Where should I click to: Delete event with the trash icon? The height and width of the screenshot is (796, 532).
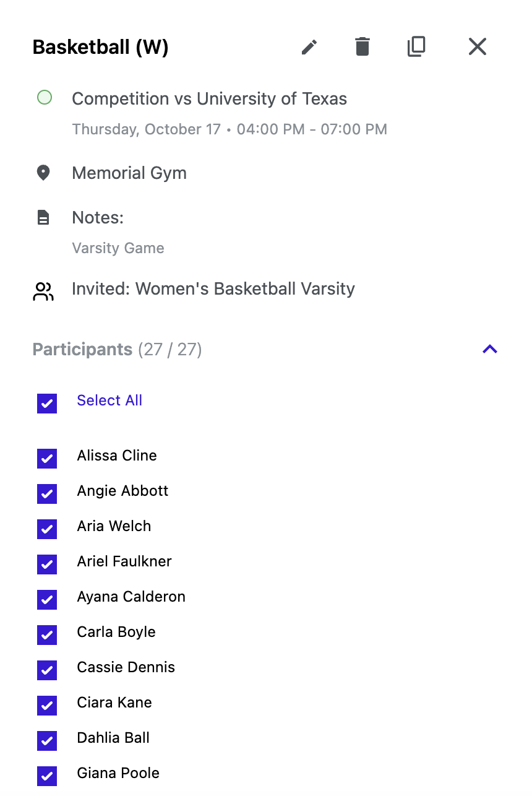click(x=363, y=47)
